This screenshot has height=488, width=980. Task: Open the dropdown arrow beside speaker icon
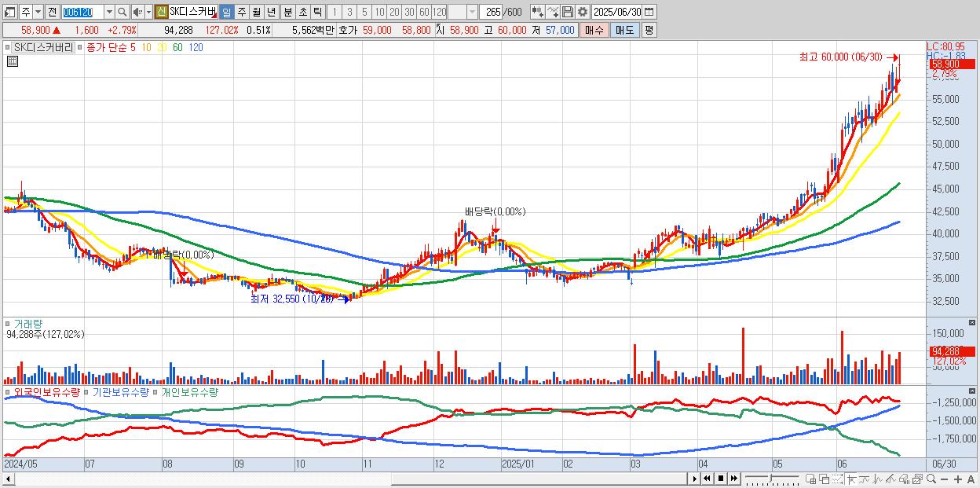148,12
